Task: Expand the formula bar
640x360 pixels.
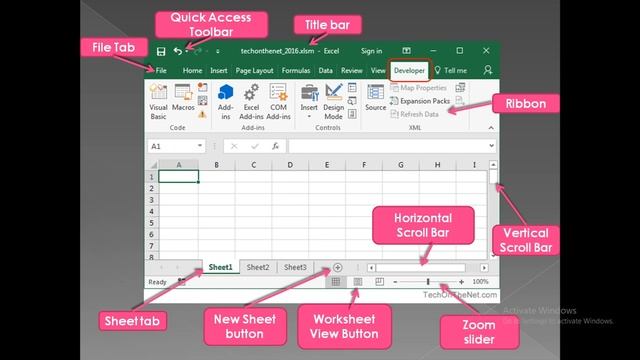Action: pyautogui.click(x=491, y=146)
